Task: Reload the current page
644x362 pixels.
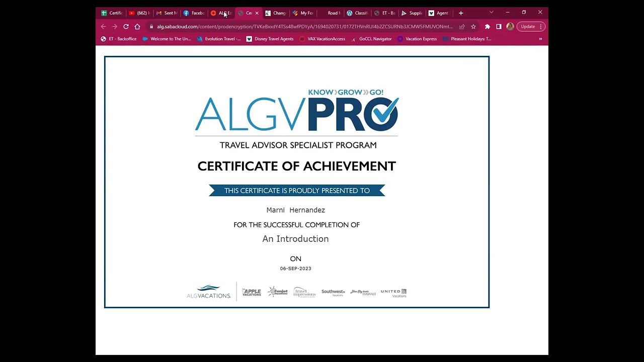Action: 126,27
